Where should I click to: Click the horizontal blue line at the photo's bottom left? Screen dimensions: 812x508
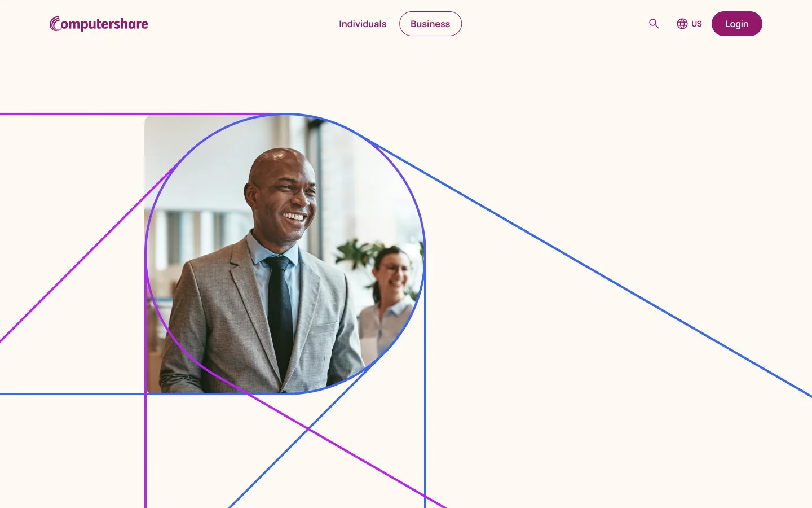pos(72,393)
